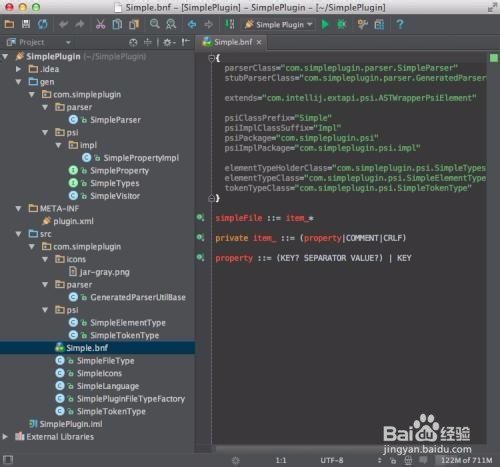Image resolution: width=500 pixels, height=467 pixels.
Task: Click the Synchronize toolbar icon
Action: click(x=42, y=24)
